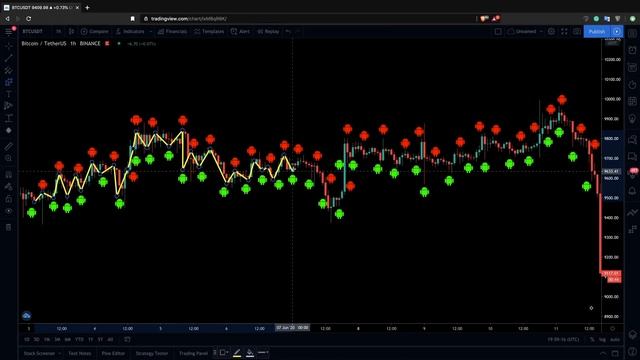Click the blue Publish button
Screen dimensions: 640x360
[596, 31]
